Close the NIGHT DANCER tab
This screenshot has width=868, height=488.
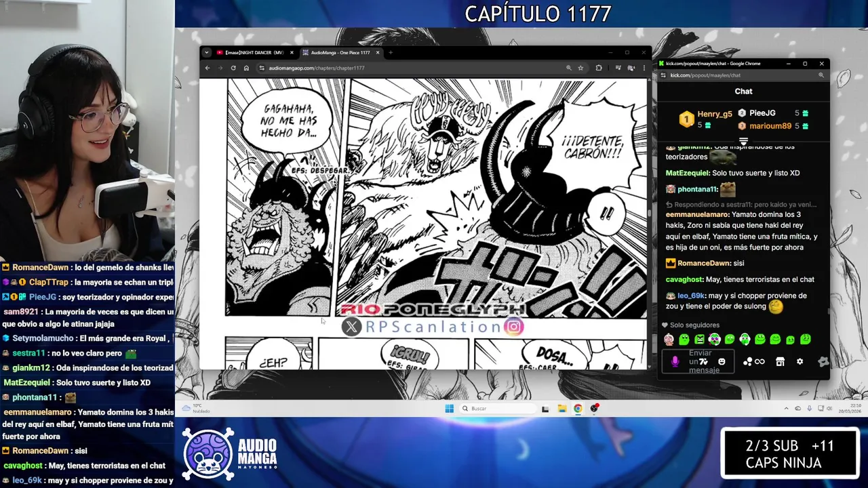pyautogui.click(x=292, y=52)
